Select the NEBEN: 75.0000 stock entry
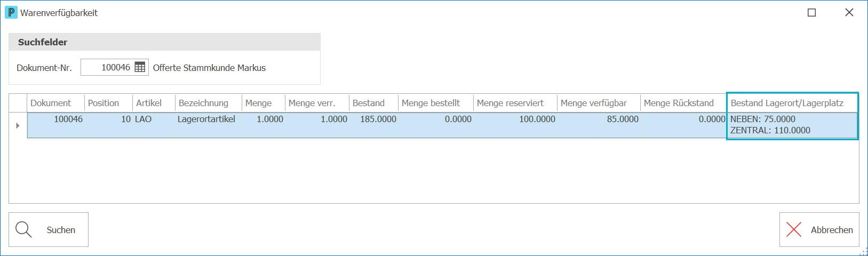Viewport: 868px width, 256px height. coord(763,119)
